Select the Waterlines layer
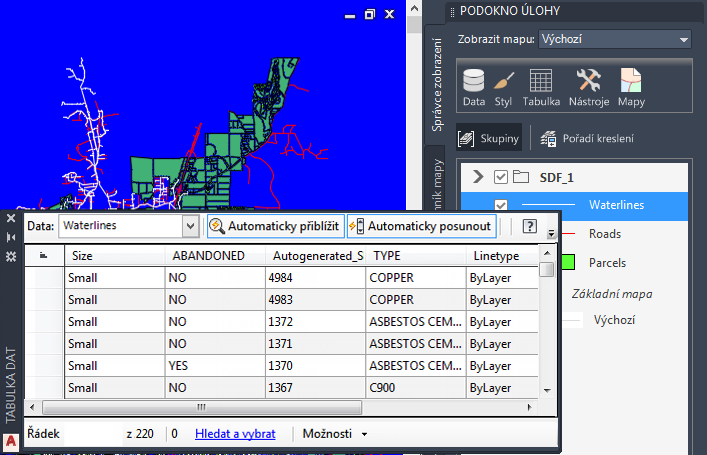 pos(616,205)
